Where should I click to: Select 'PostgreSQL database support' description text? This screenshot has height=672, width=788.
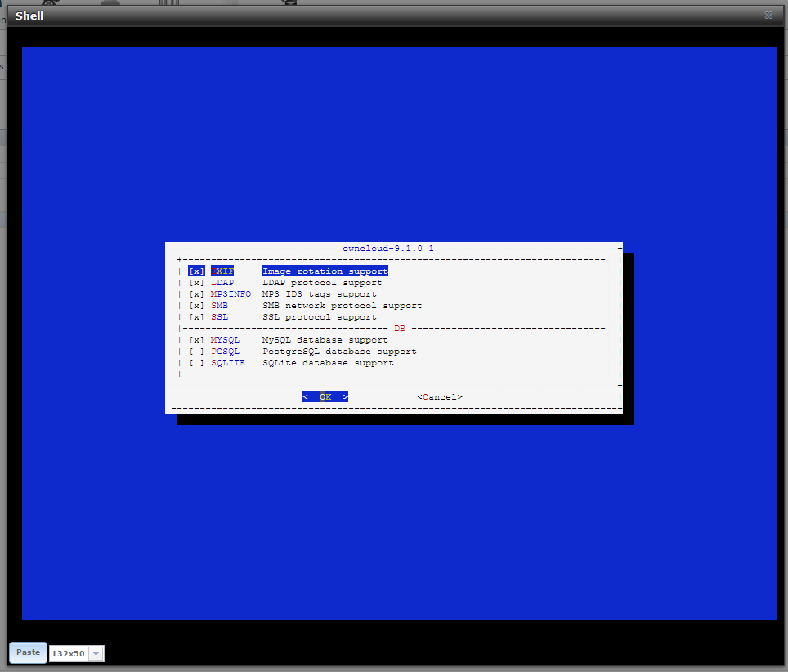coord(339,352)
